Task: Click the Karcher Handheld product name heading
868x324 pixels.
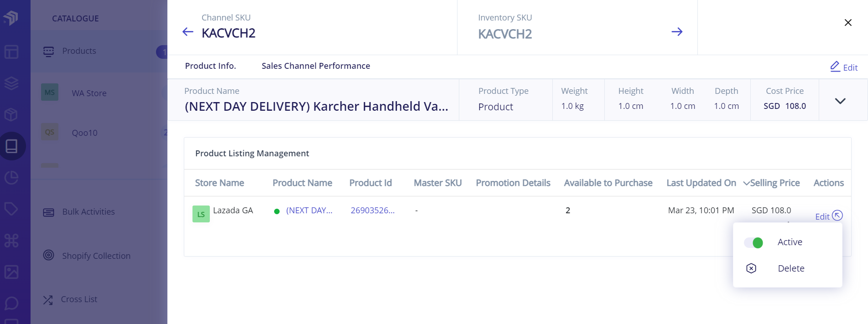Action: (x=317, y=106)
